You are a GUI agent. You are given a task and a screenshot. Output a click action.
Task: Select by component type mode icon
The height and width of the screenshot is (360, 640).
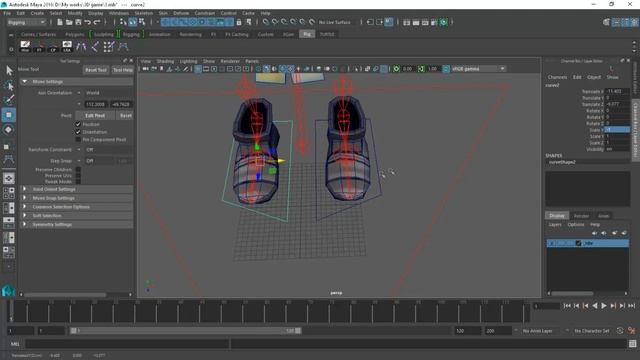click(x=142, y=22)
